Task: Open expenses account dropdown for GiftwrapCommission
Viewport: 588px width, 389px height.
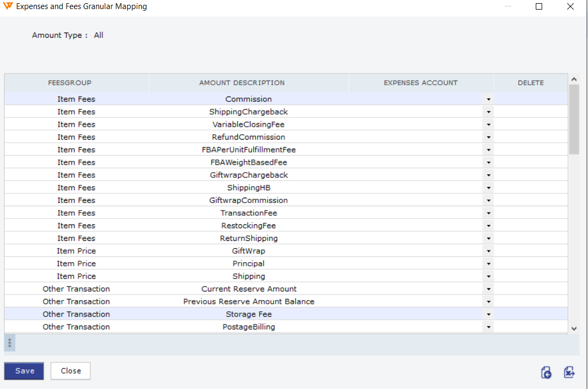Action: [489, 200]
